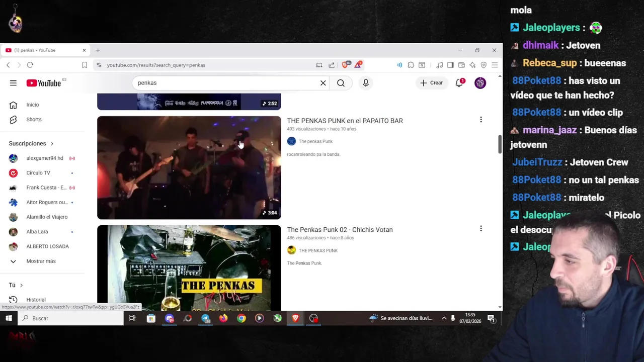Open Task View on the taskbar

(x=132, y=318)
